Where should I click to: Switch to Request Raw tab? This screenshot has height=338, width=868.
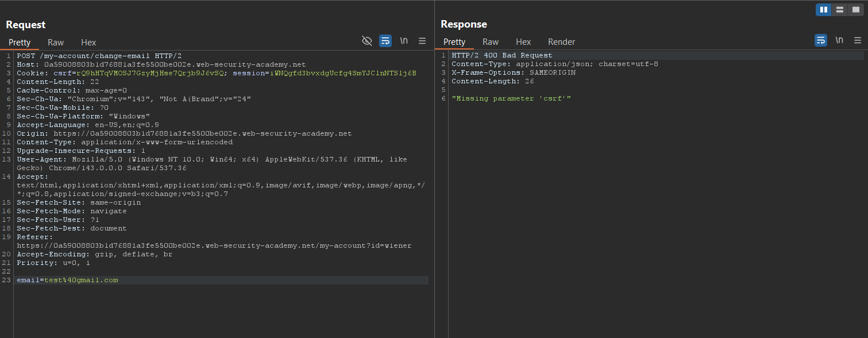click(56, 43)
